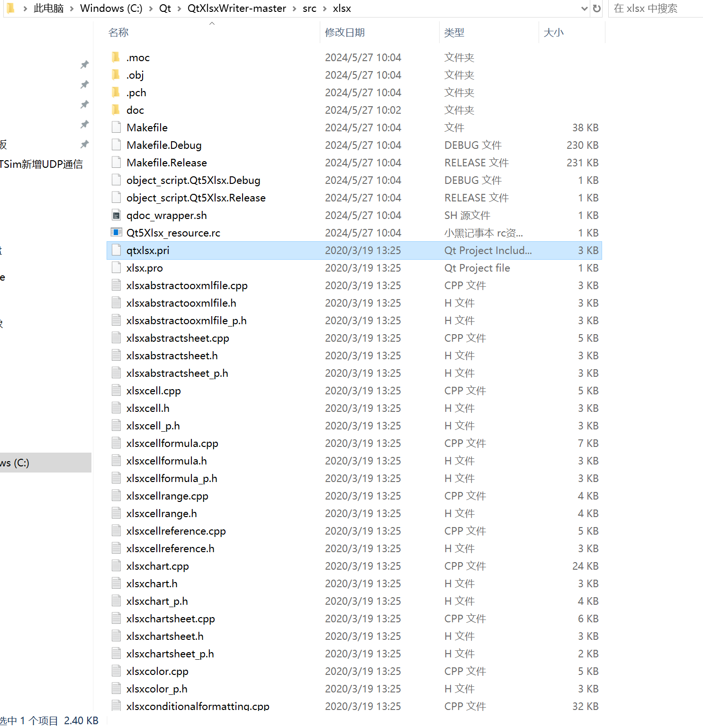This screenshot has height=728, width=703.
Task: Select the xlsxabstractooxmlfile.h file name
Action: pyautogui.click(x=181, y=303)
